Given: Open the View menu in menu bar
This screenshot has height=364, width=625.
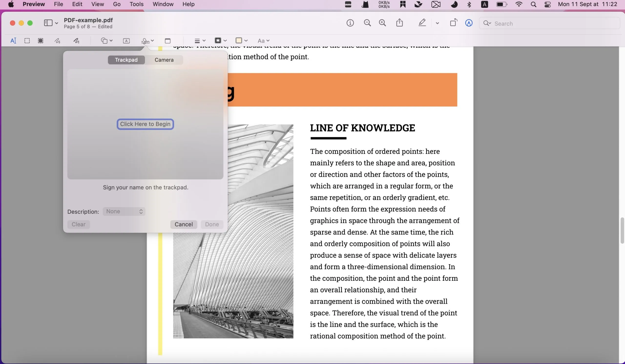Looking at the screenshot, I should [97, 4].
